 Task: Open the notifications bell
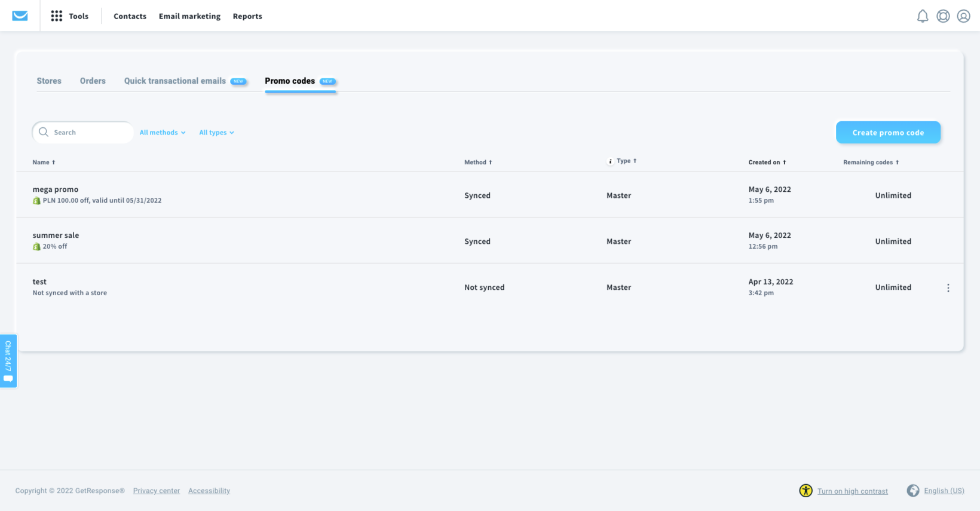[x=922, y=16]
